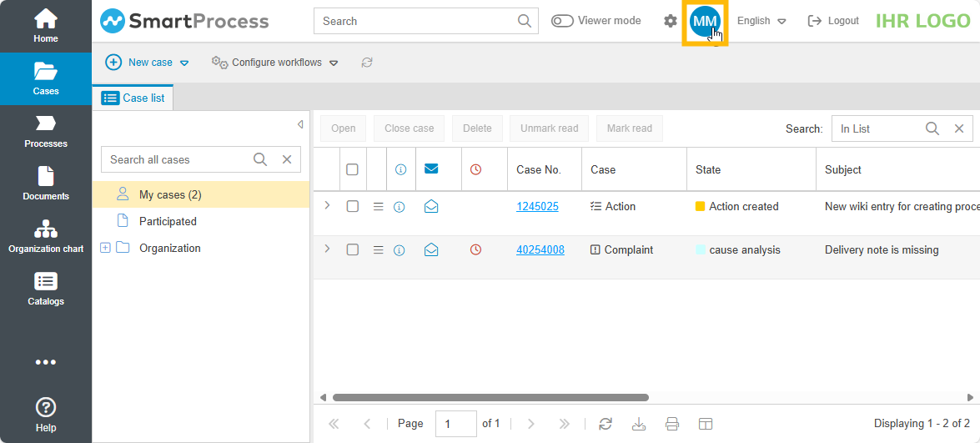Check the box for case 1245025
Screen dimensions: 980x443
click(353, 206)
